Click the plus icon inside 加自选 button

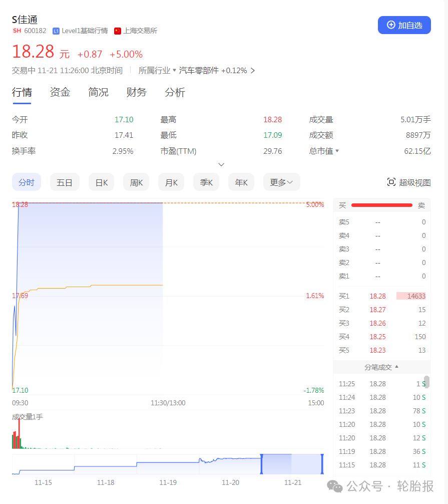click(390, 25)
